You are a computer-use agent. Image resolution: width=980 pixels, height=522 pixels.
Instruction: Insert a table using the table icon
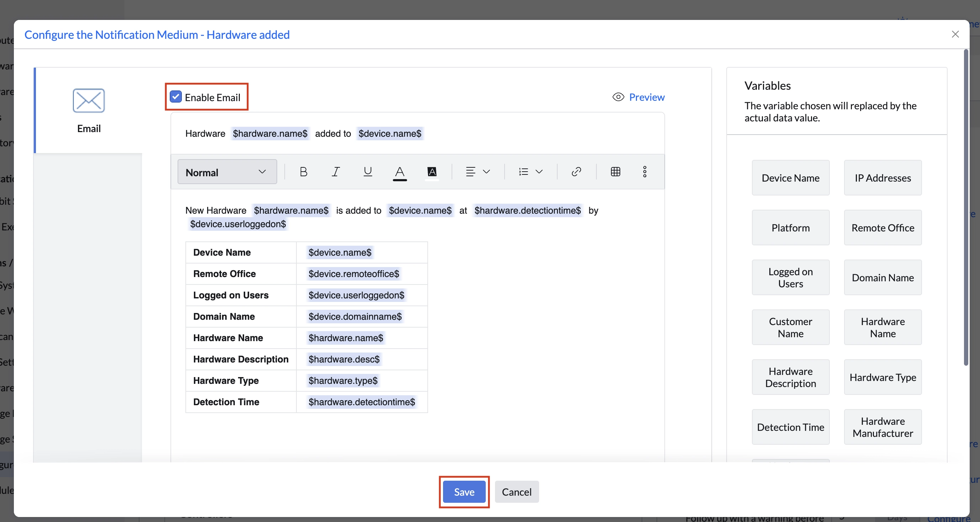coord(616,172)
